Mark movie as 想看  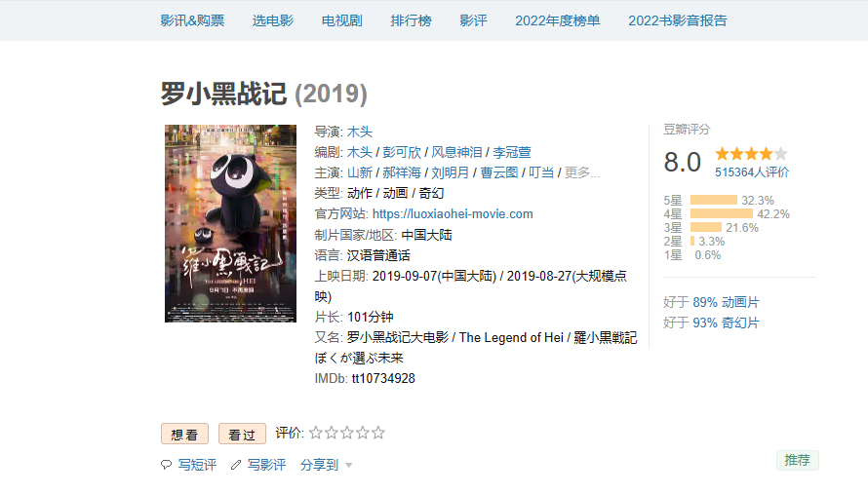pos(185,434)
